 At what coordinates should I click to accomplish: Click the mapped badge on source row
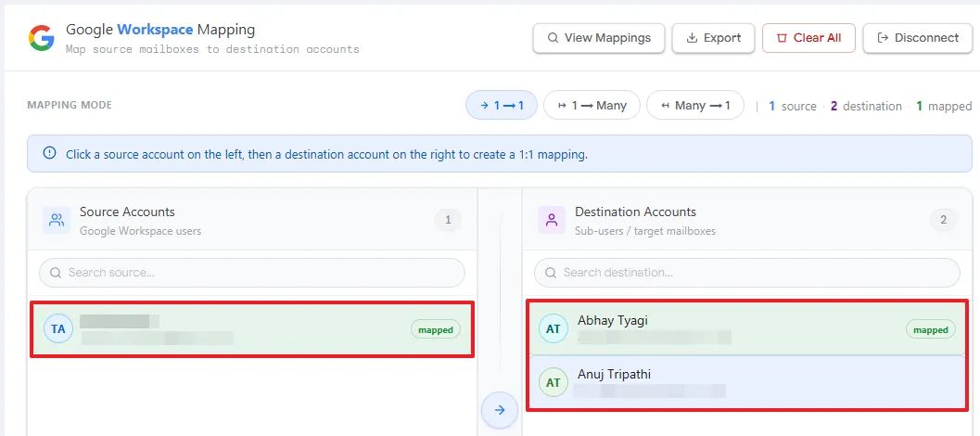[436, 329]
